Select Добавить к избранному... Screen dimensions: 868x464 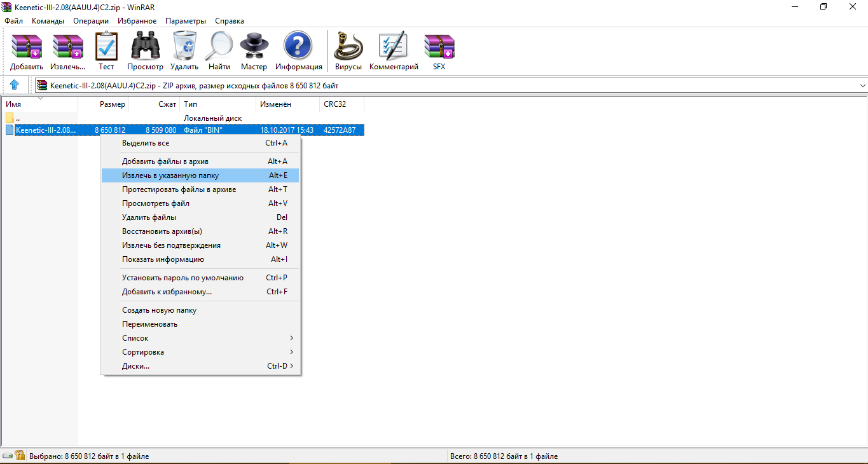click(200, 292)
